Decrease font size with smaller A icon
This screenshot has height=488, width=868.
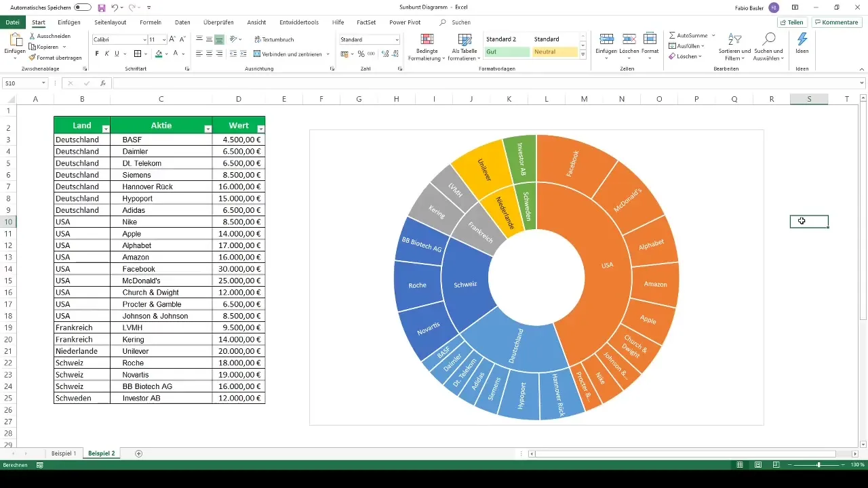coord(183,40)
